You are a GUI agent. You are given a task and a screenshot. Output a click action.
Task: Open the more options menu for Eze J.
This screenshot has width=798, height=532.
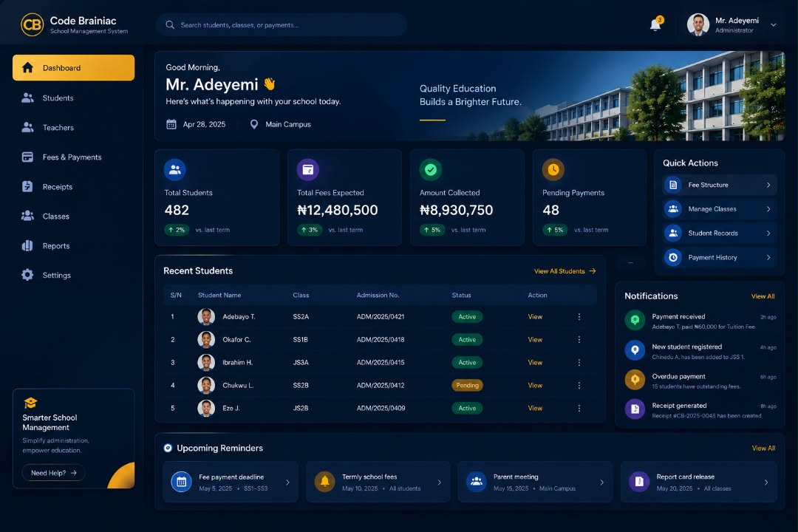point(579,409)
